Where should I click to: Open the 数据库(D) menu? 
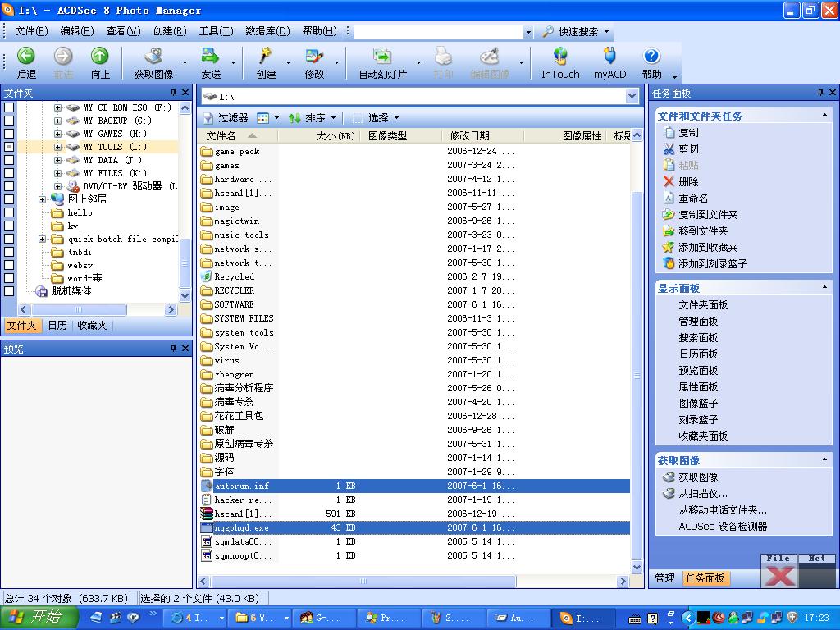click(268, 31)
